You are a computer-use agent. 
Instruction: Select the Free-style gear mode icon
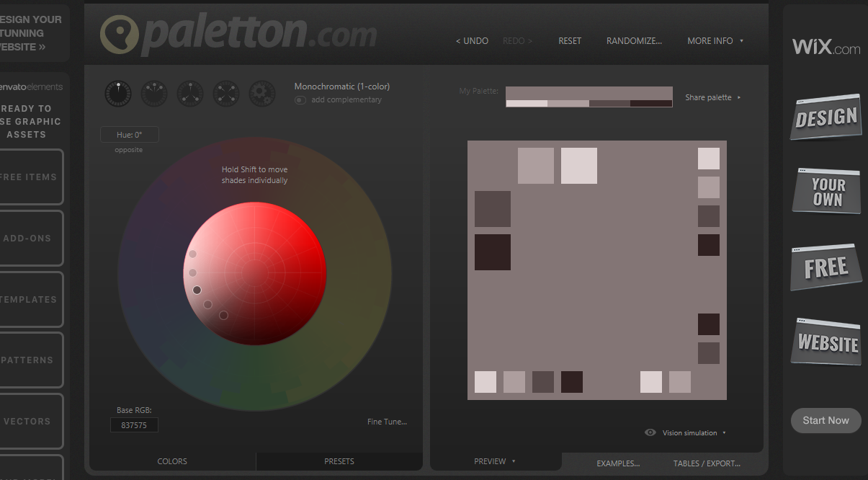[262, 94]
